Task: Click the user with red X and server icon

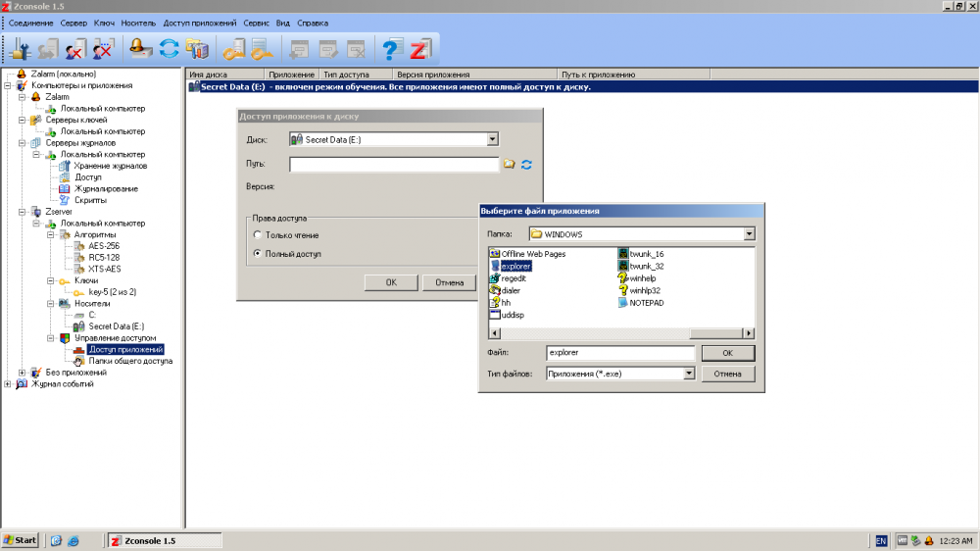Action: coord(75,49)
